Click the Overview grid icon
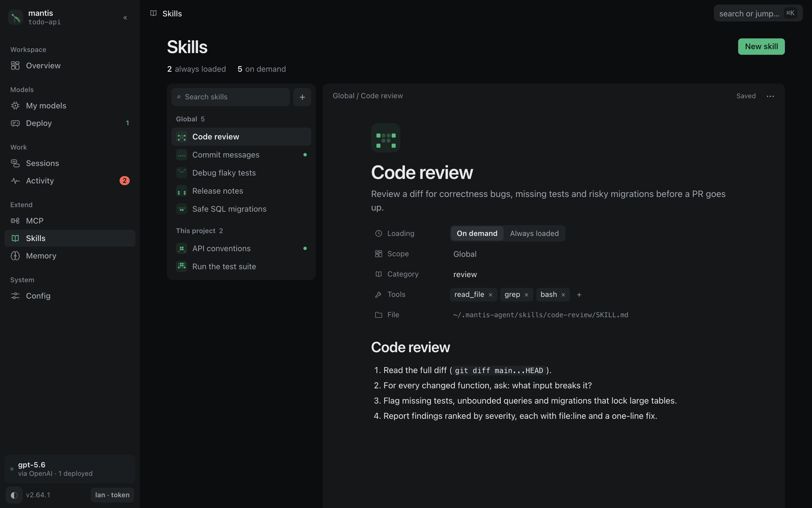The image size is (812, 508). click(x=15, y=65)
